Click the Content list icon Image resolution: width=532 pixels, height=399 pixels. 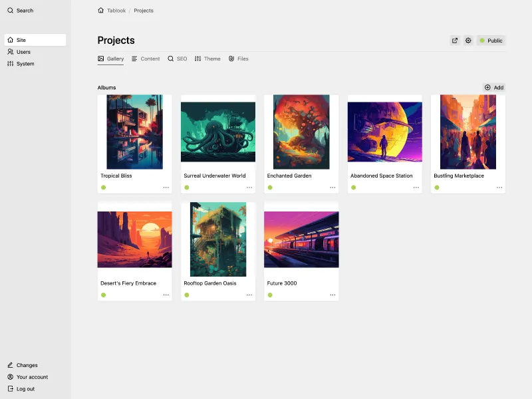(133, 59)
